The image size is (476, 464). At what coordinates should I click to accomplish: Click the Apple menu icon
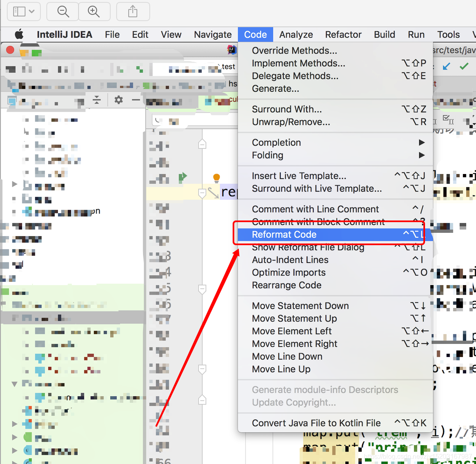click(x=19, y=34)
